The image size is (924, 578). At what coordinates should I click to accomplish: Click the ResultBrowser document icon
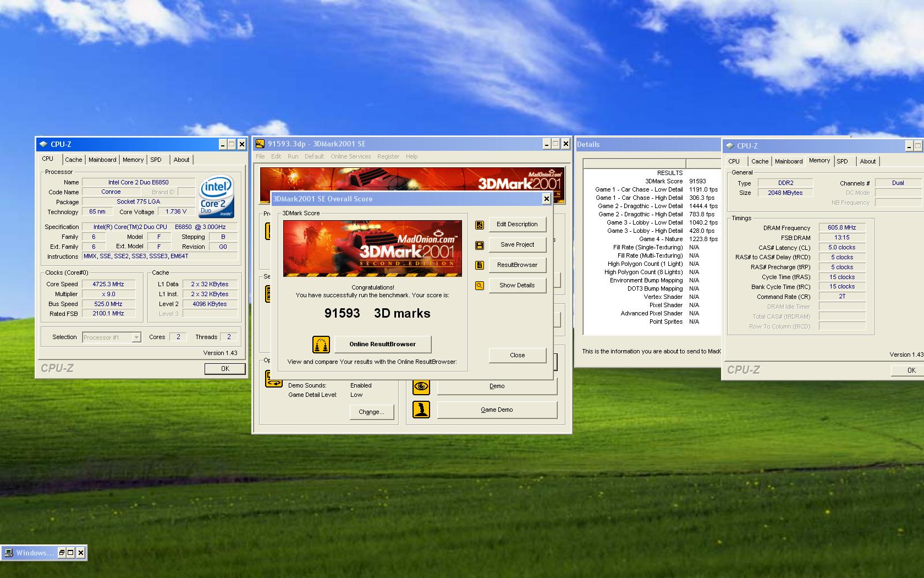click(480, 265)
